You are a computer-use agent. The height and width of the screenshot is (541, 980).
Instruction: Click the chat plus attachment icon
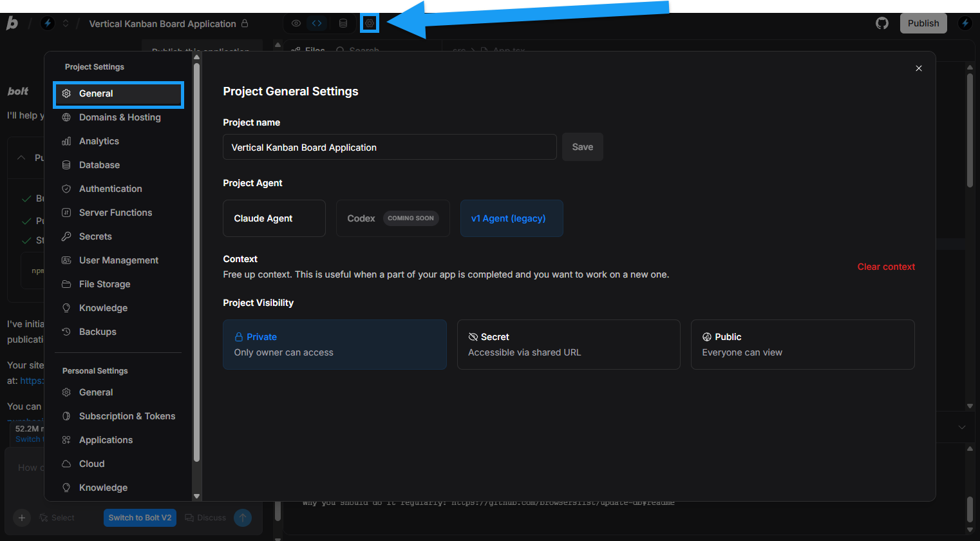22,518
